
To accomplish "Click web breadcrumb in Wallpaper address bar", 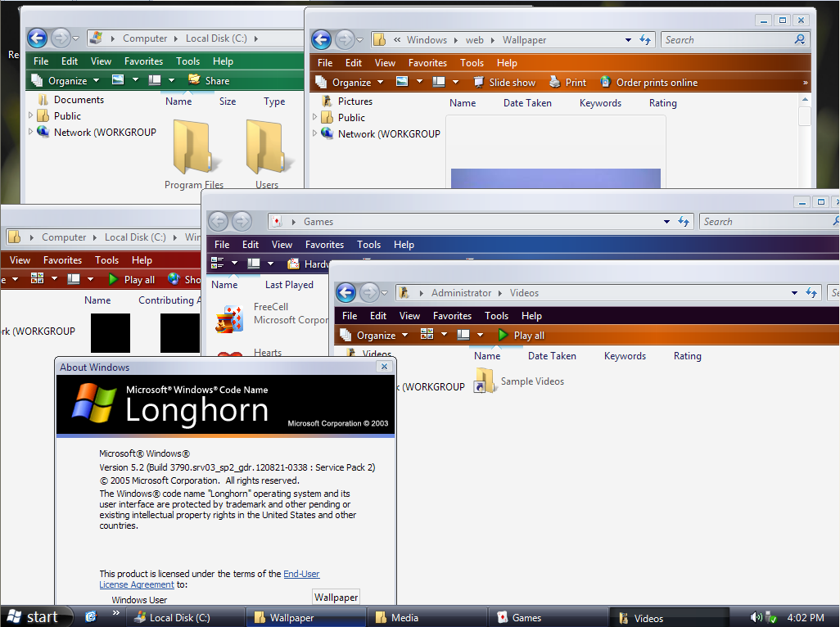I will tap(474, 39).
